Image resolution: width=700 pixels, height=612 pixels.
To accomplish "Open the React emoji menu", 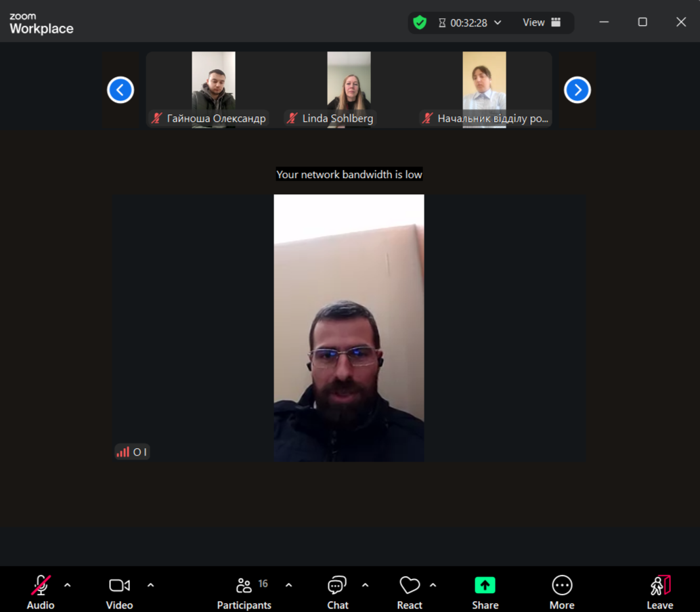I will tap(410, 586).
